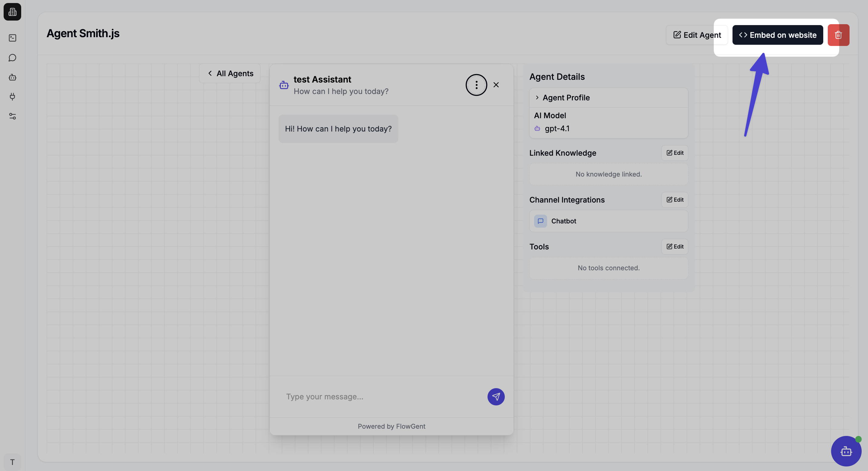Click the gpt-4.1 model text
868x471 pixels.
click(557, 129)
